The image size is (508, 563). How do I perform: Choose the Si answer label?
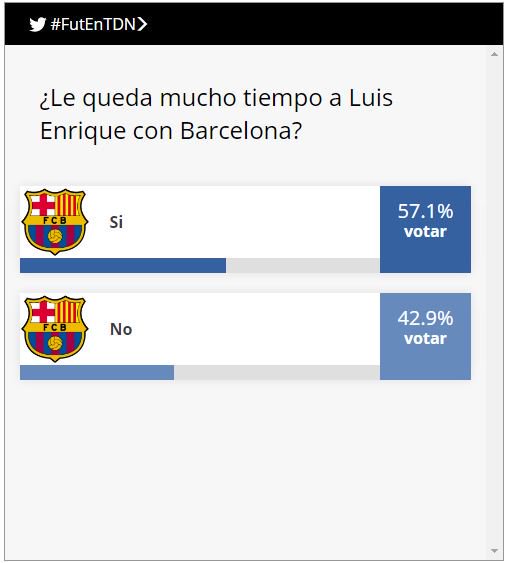[116, 222]
